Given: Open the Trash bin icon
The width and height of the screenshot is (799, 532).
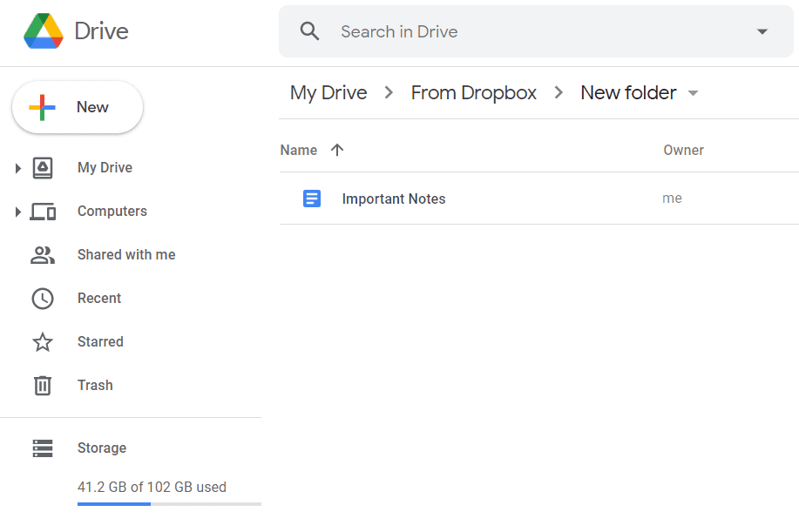Looking at the screenshot, I should 43,386.
